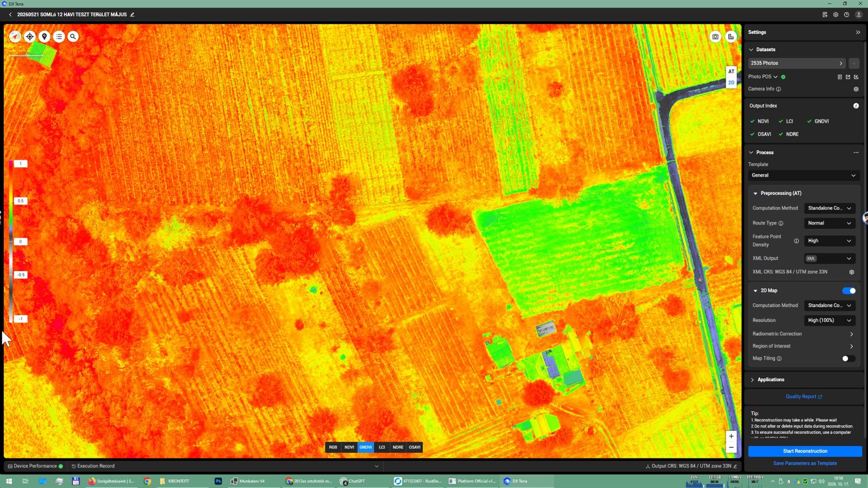Open Camera Info gear settings icon

coord(856,89)
